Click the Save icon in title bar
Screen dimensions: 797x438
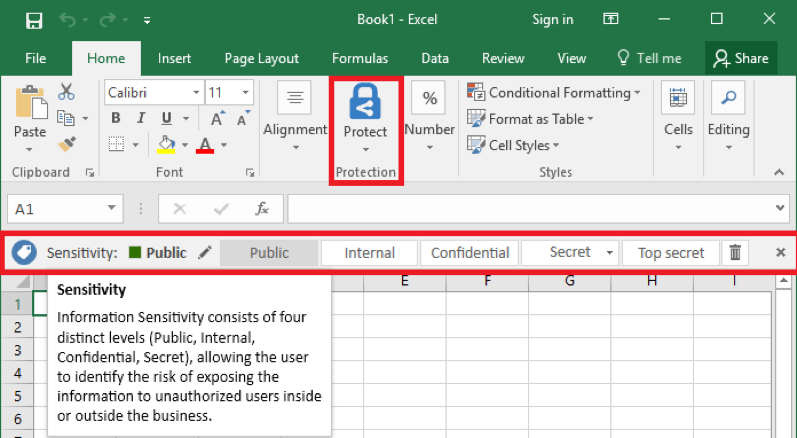pyautogui.click(x=34, y=19)
